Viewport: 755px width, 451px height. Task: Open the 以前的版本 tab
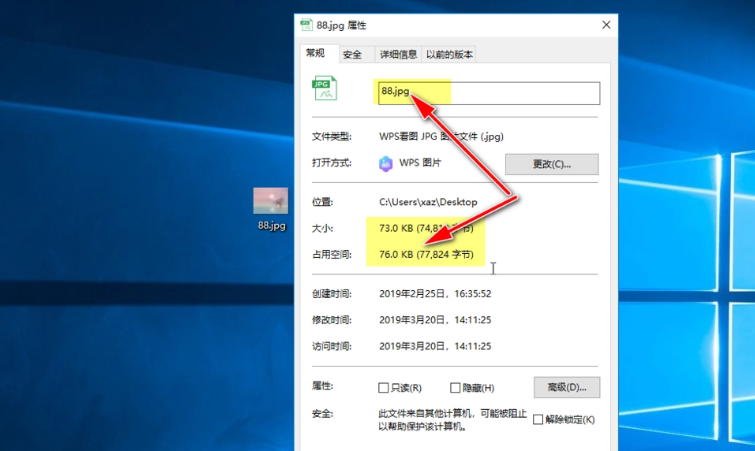click(449, 54)
